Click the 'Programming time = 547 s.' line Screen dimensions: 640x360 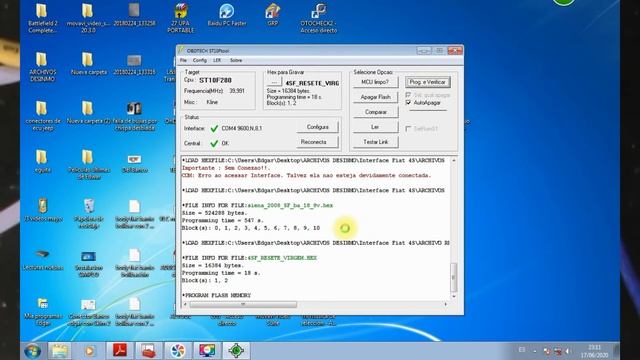[x=222, y=220]
